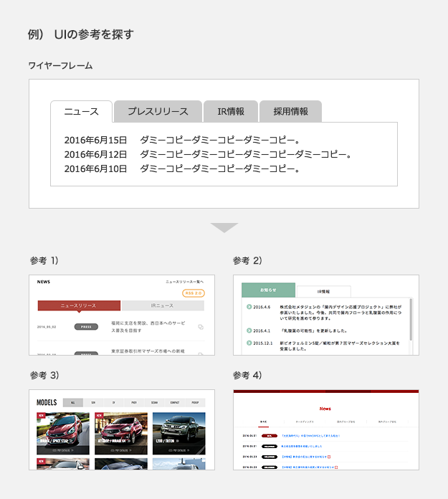The image size is (448, 499).
Task: Select the red ニュースリリース tab
Action: coord(79,305)
